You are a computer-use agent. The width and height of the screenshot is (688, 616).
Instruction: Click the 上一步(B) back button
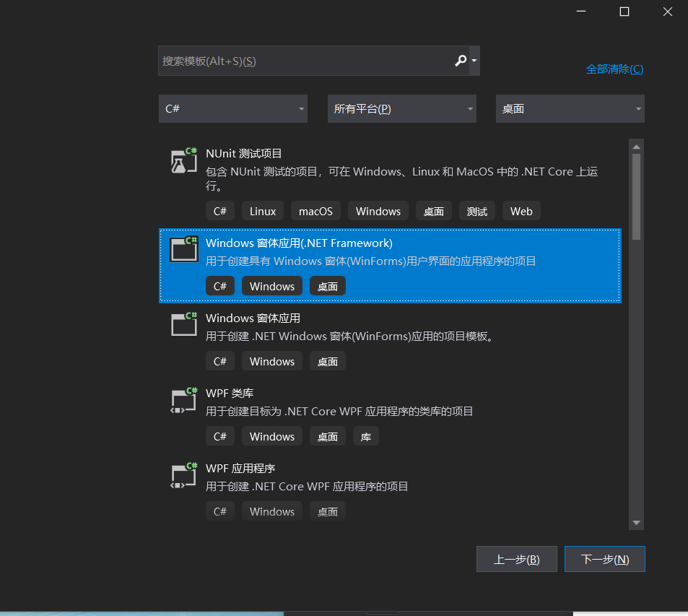516,559
